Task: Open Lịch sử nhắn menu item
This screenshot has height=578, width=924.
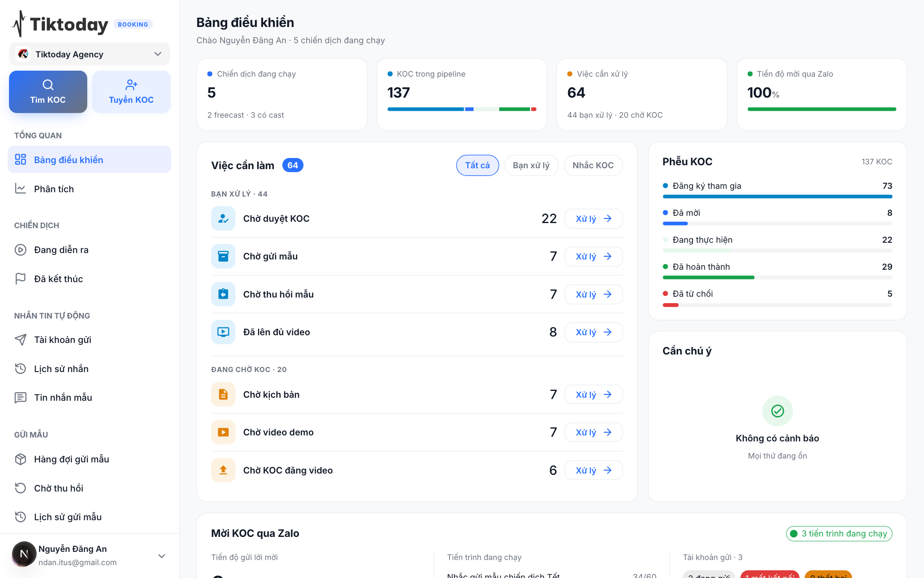Action: [89, 369]
